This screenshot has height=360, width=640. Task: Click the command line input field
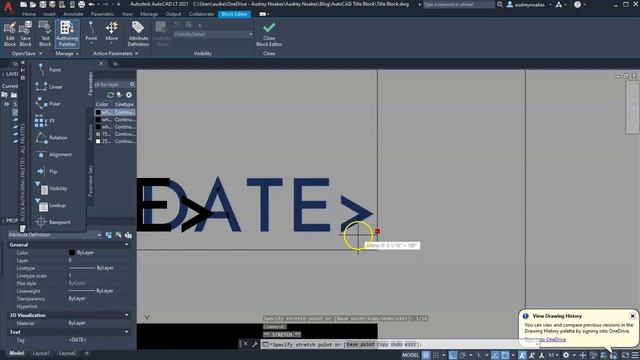coord(399,344)
